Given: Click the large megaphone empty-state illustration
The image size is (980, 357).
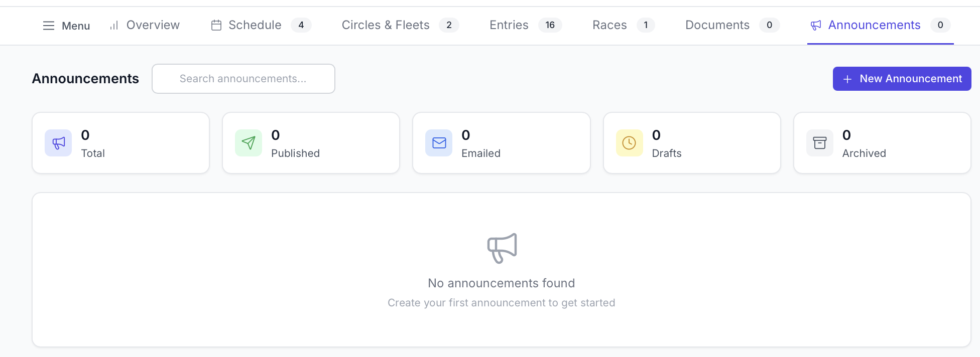Looking at the screenshot, I should [501, 248].
